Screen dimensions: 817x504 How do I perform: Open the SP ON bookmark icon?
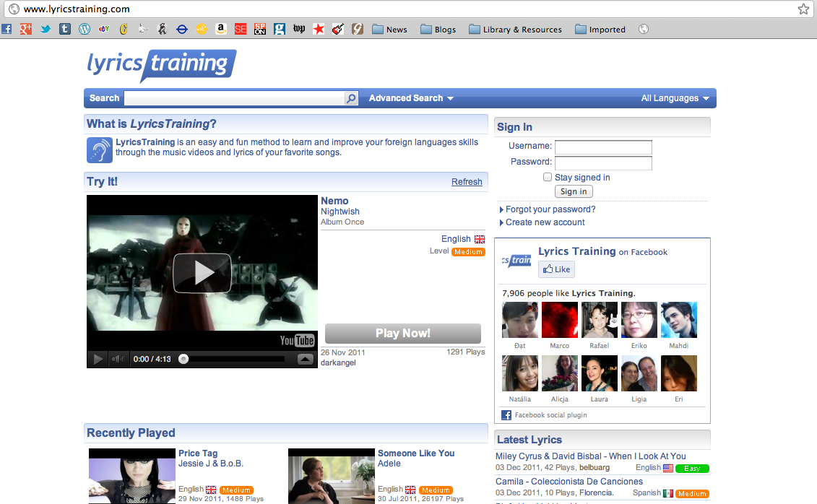[260, 29]
